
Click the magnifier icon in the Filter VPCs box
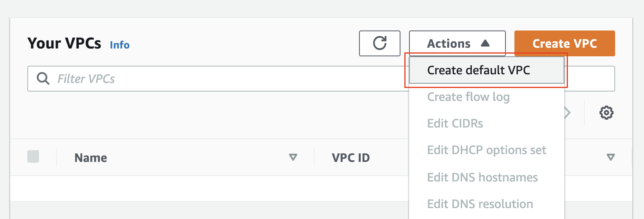click(43, 79)
